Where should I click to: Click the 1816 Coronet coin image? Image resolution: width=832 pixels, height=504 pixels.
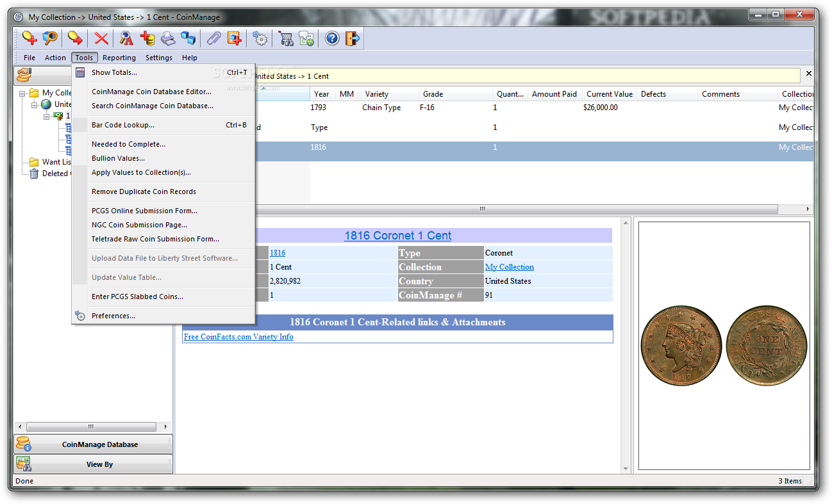[x=724, y=345]
